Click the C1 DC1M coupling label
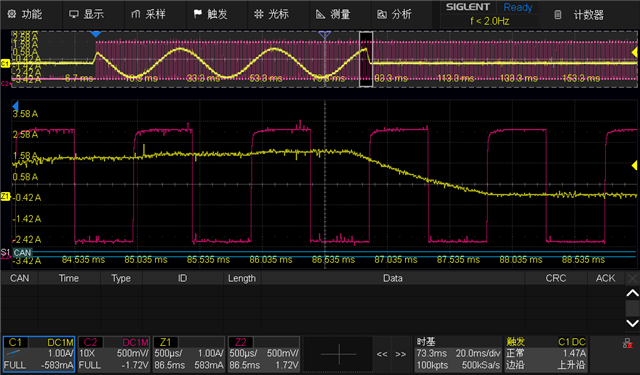Image resolution: width=640 pixels, height=375 pixels. coord(60,342)
